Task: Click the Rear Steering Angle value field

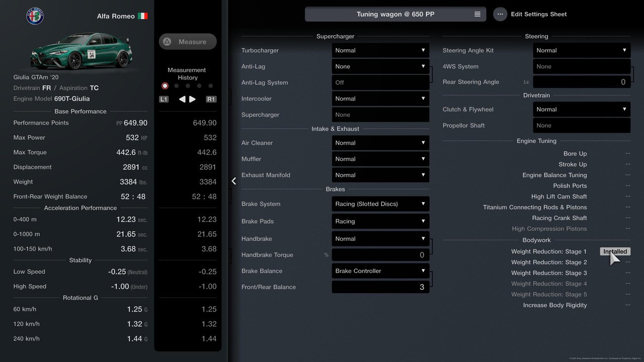Action: tap(582, 82)
